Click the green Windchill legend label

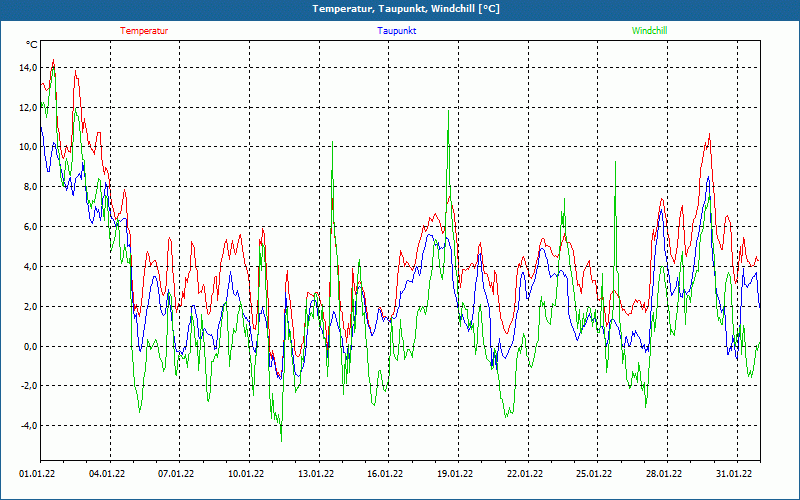(x=649, y=31)
